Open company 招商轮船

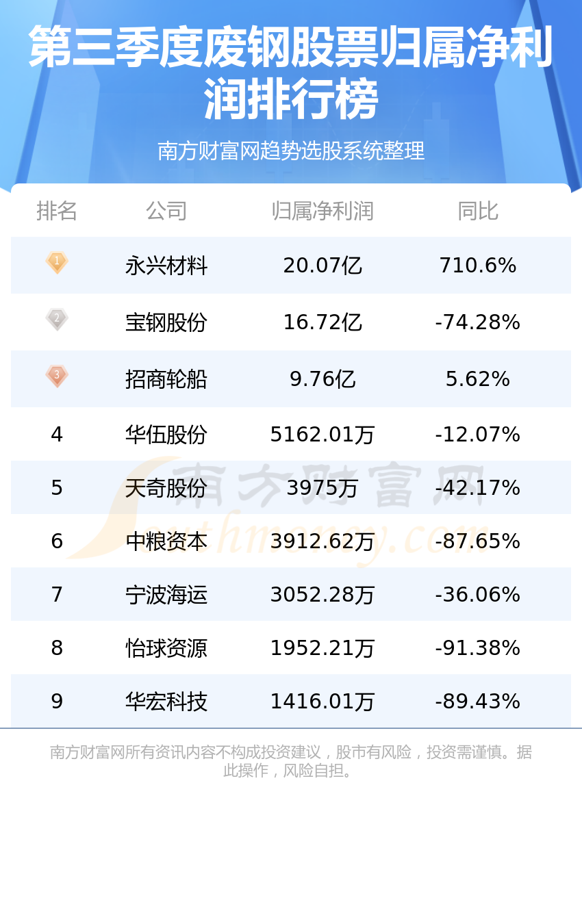click(166, 379)
